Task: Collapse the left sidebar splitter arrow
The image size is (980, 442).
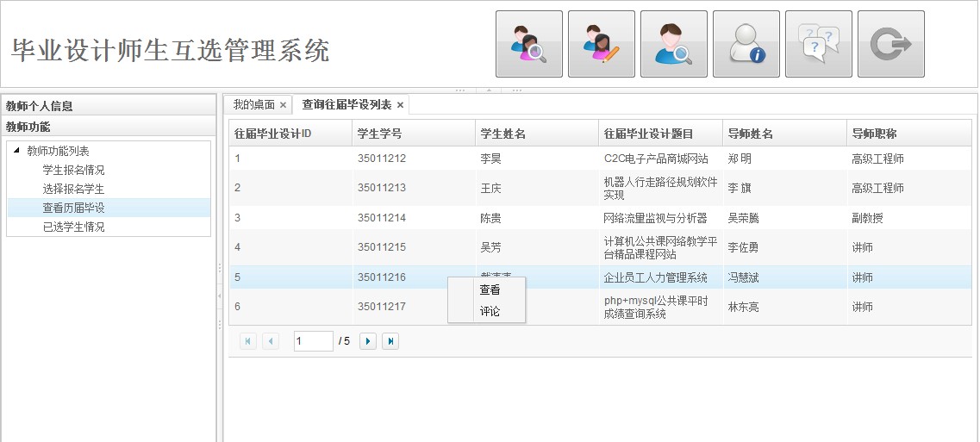Action: (220, 295)
